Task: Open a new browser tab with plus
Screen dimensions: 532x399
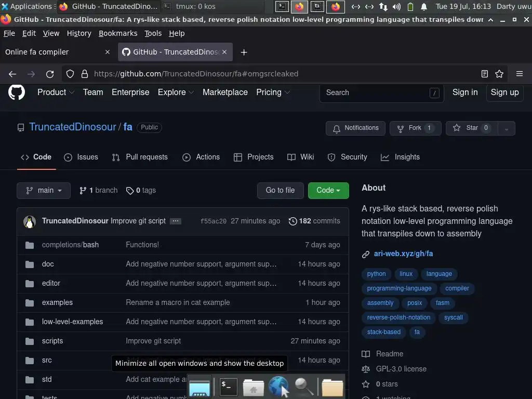Action: [244, 52]
